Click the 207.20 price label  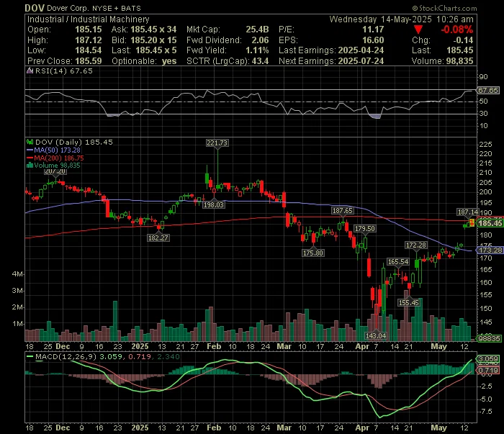click(55, 171)
